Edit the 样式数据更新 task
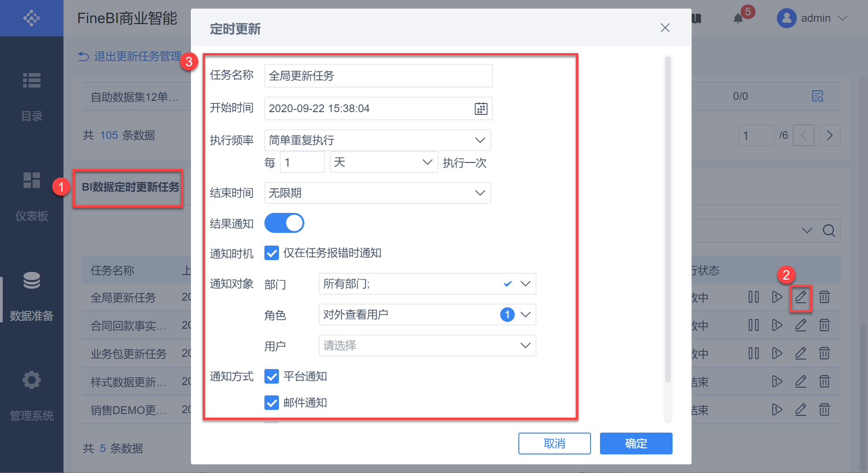This screenshot has height=473, width=868. coord(801,382)
